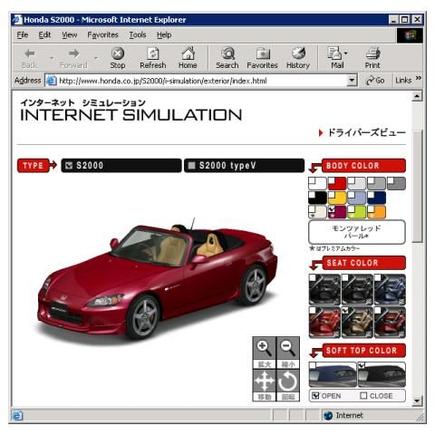Open the View menu
Viewport: 435px width, 435px height.
tap(69, 35)
